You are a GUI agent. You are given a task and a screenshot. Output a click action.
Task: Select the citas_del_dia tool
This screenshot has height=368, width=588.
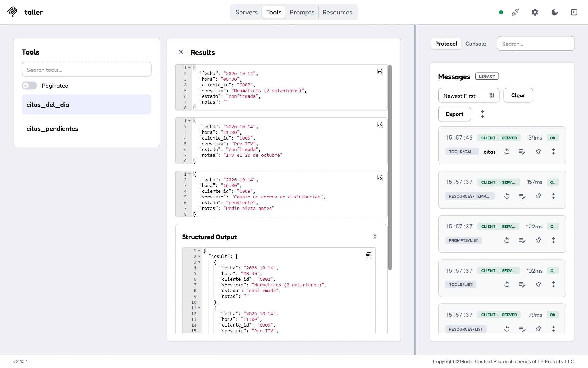[x=87, y=105]
